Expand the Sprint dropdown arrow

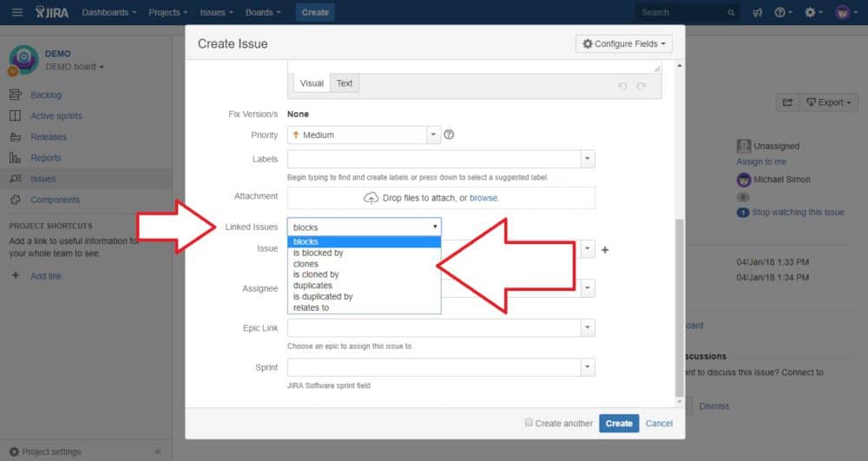(x=588, y=367)
